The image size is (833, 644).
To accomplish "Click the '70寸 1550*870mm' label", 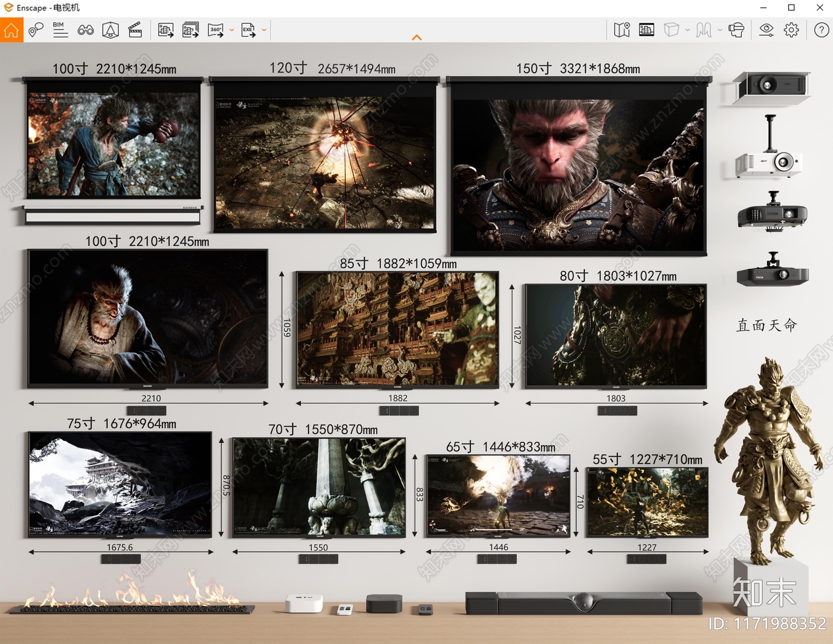I will coord(323,430).
